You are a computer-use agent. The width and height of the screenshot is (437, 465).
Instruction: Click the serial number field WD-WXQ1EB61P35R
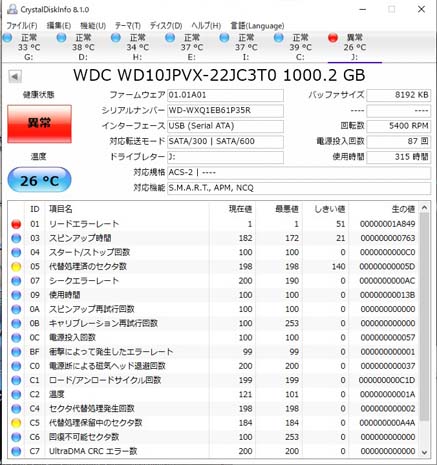225,111
